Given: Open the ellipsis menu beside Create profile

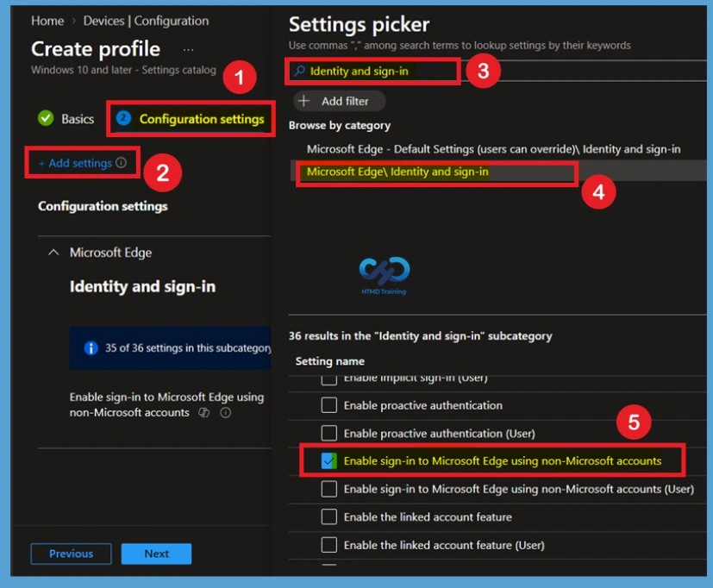Looking at the screenshot, I should [188, 49].
